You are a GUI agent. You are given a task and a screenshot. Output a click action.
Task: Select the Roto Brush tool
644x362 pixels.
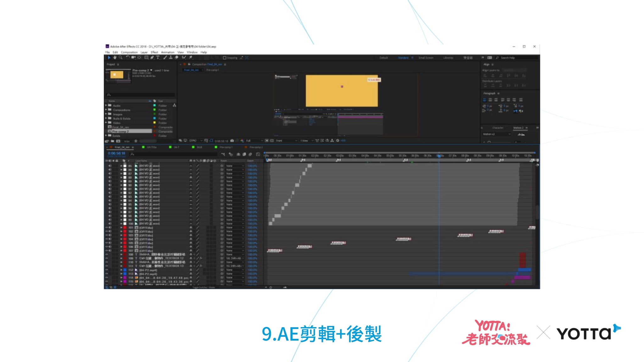184,58
